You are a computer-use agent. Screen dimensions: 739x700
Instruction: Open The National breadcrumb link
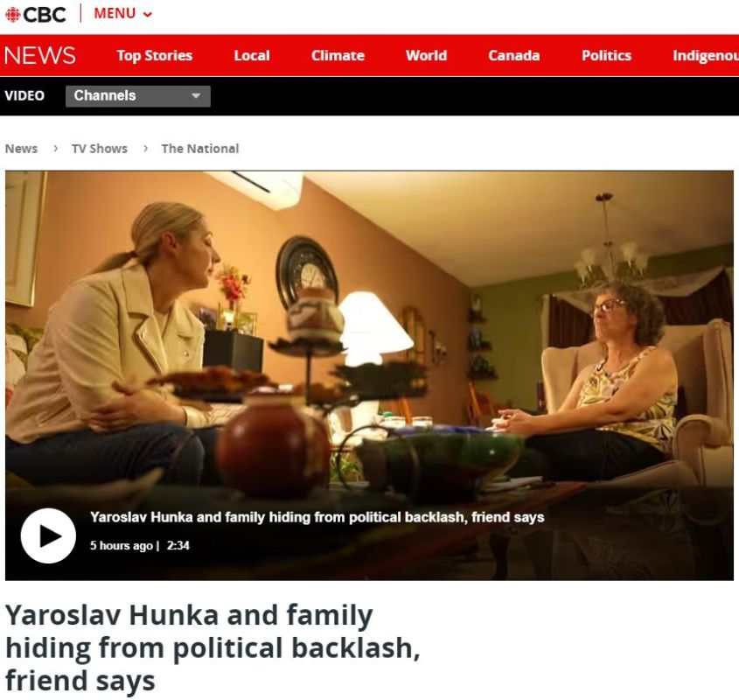pos(200,149)
